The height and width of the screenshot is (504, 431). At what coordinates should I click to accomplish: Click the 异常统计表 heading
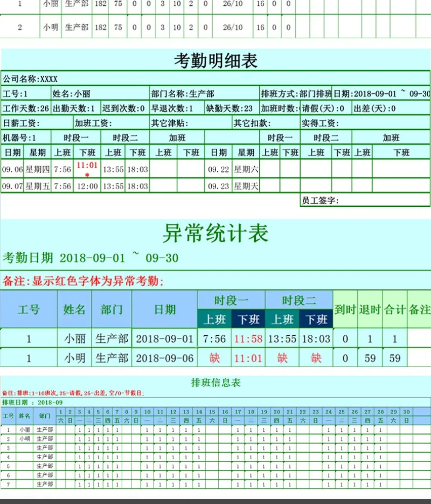pos(215,233)
